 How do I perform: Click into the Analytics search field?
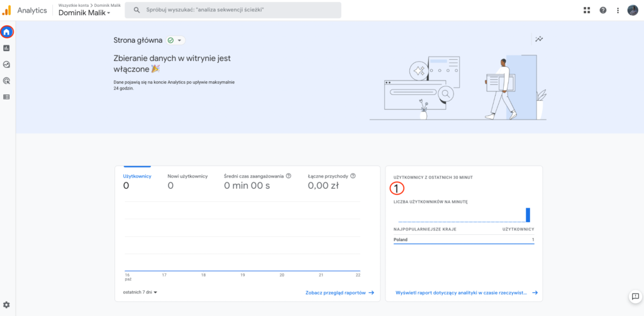(233, 10)
